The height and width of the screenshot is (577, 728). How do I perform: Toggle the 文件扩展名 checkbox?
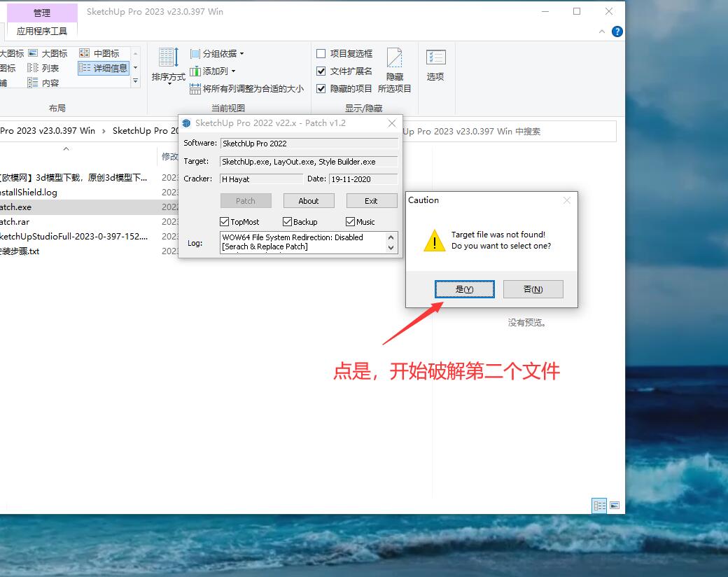tap(321, 71)
